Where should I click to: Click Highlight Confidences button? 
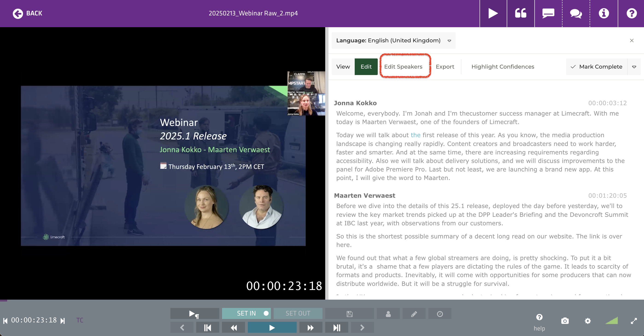(x=503, y=67)
